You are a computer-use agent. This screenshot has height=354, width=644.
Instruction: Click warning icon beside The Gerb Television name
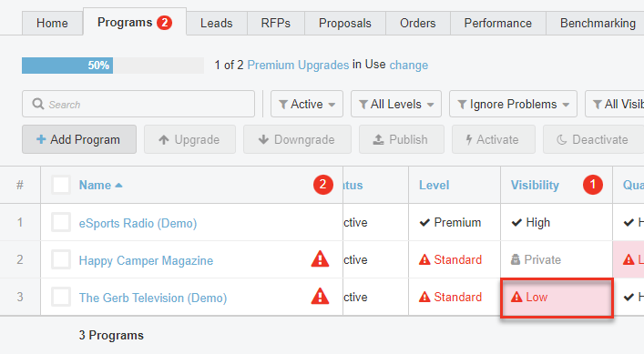coord(320,296)
